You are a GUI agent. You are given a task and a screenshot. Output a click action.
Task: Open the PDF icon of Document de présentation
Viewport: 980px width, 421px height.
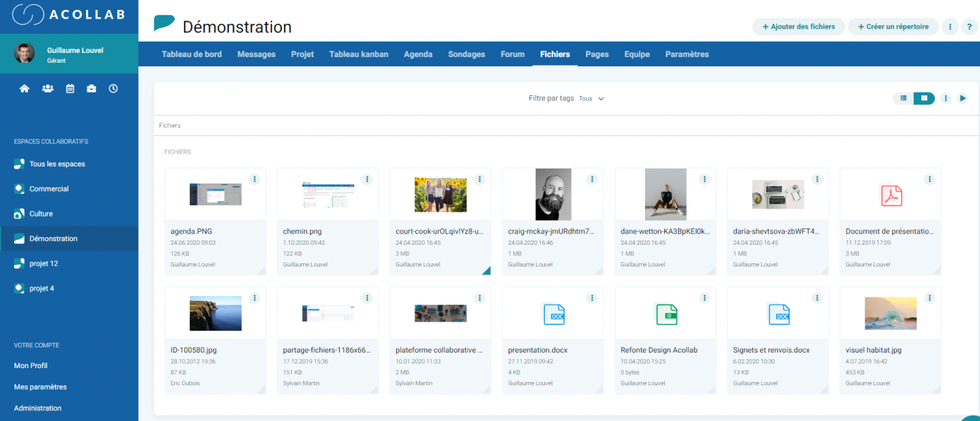pyautogui.click(x=891, y=195)
